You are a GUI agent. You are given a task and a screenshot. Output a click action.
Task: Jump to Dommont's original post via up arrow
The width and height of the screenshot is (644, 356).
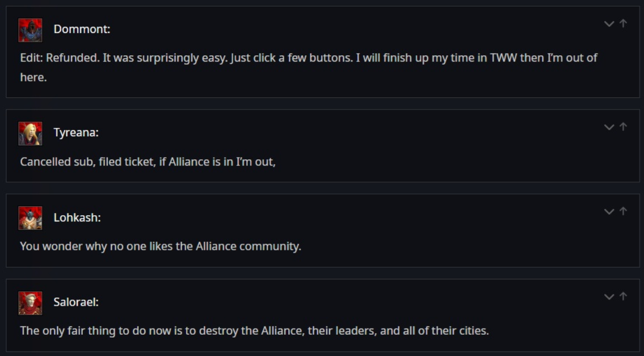[x=623, y=23]
